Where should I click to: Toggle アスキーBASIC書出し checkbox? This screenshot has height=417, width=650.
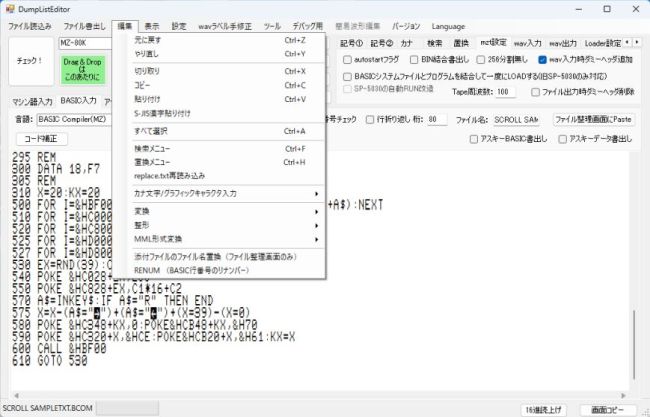click(473, 139)
